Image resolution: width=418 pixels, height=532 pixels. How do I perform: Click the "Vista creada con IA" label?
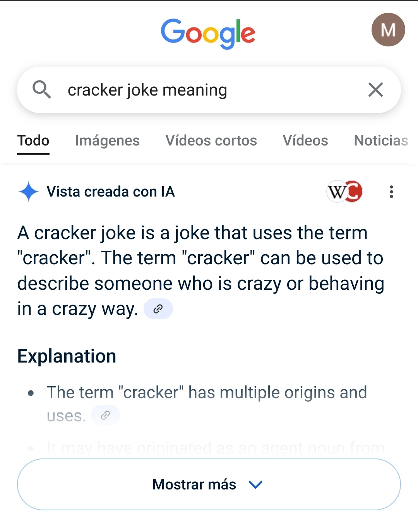(111, 192)
